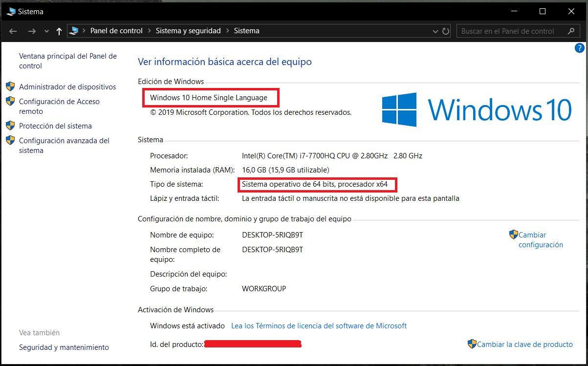The width and height of the screenshot is (588, 366).
Task: Minimize the Sistema window
Action: (x=513, y=11)
